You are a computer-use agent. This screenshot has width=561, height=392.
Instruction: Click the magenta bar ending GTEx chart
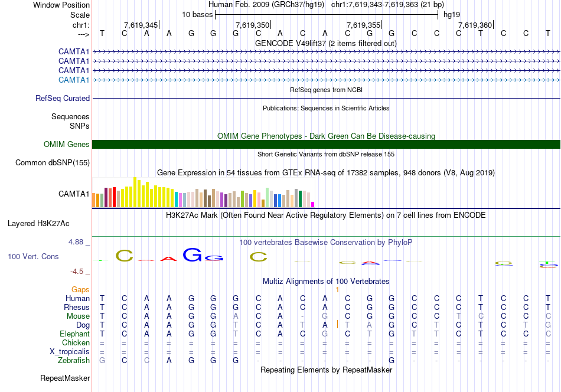click(x=313, y=205)
